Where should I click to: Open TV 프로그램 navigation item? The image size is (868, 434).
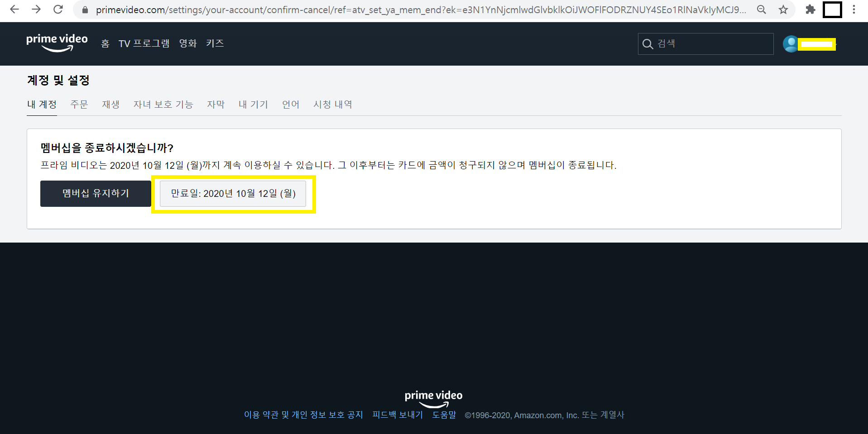tap(144, 43)
